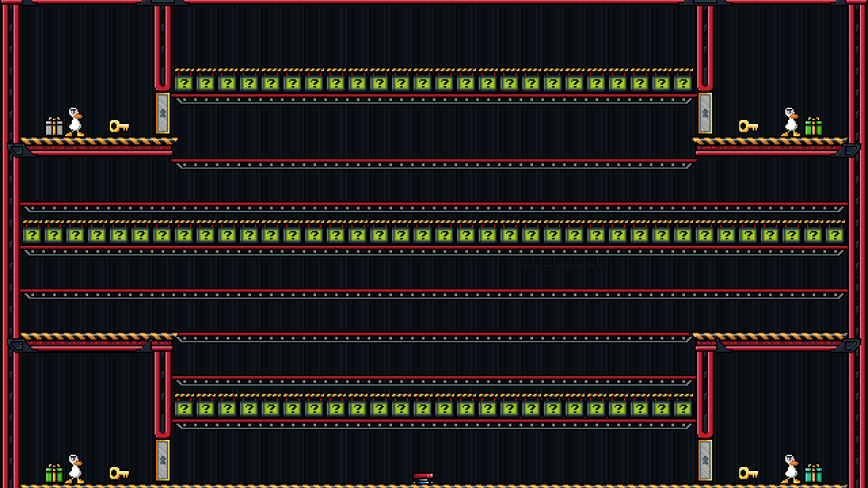
Task: Click the gray present box in the upper-left room
Action: (x=54, y=127)
